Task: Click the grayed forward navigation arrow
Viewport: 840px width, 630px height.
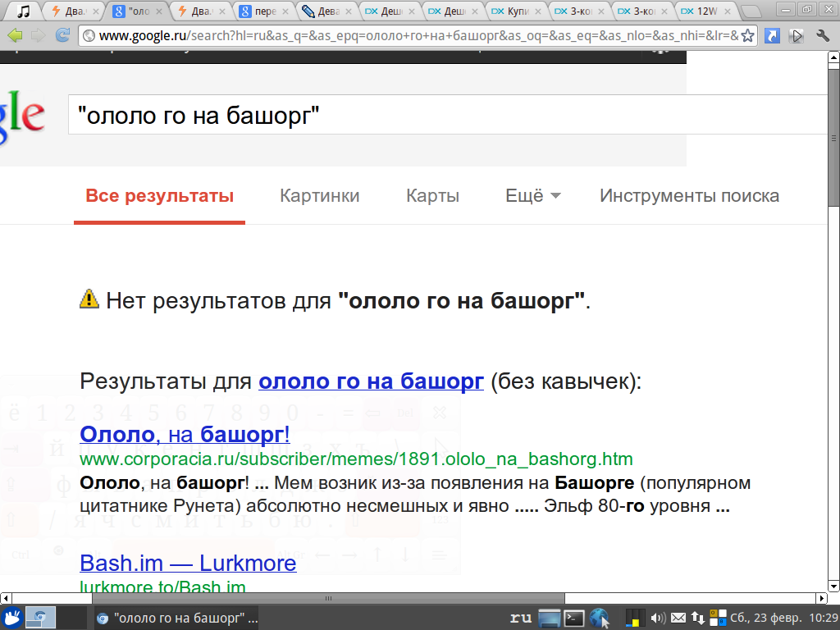Action: click(x=39, y=36)
